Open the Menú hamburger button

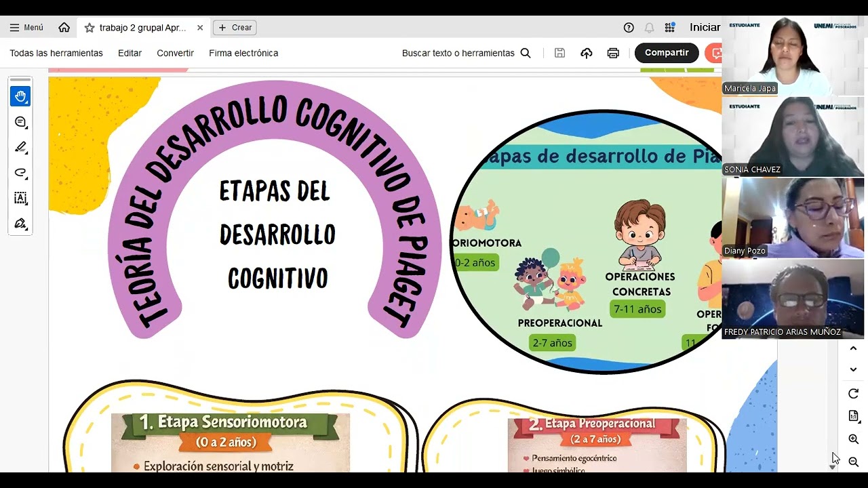click(26, 28)
